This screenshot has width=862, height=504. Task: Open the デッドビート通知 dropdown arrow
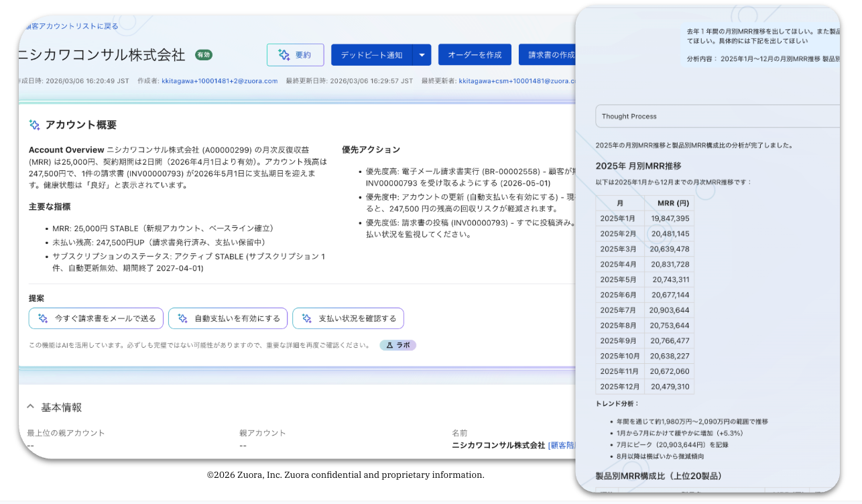pos(422,55)
